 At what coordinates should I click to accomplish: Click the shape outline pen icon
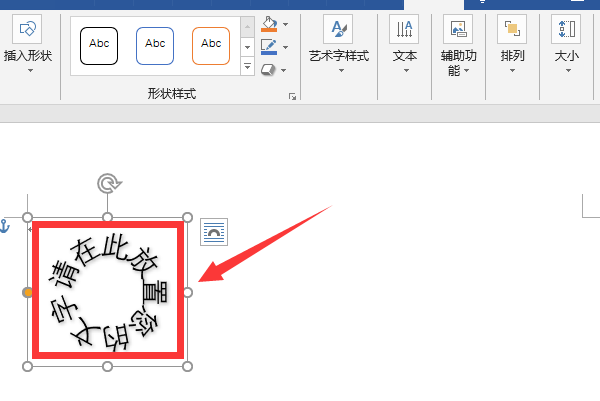point(269,47)
